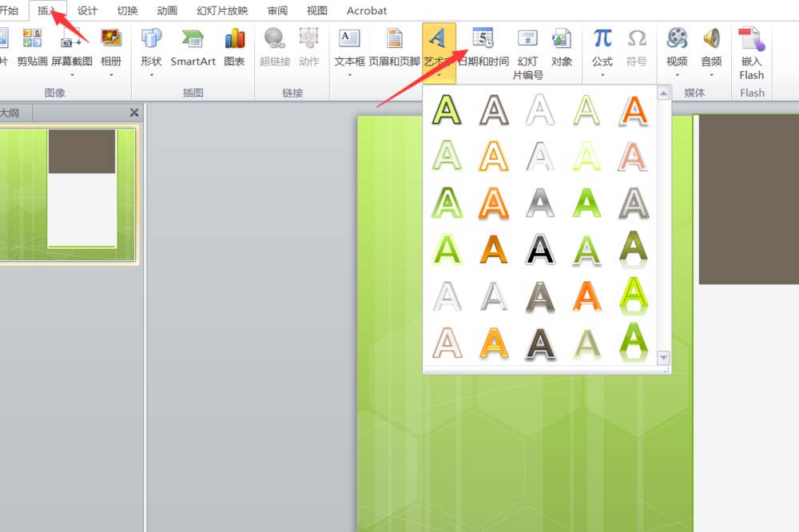This screenshot has width=799, height=532.
Task: Choose first-row green outlined WordArt style
Action: [x=447, y=109]
